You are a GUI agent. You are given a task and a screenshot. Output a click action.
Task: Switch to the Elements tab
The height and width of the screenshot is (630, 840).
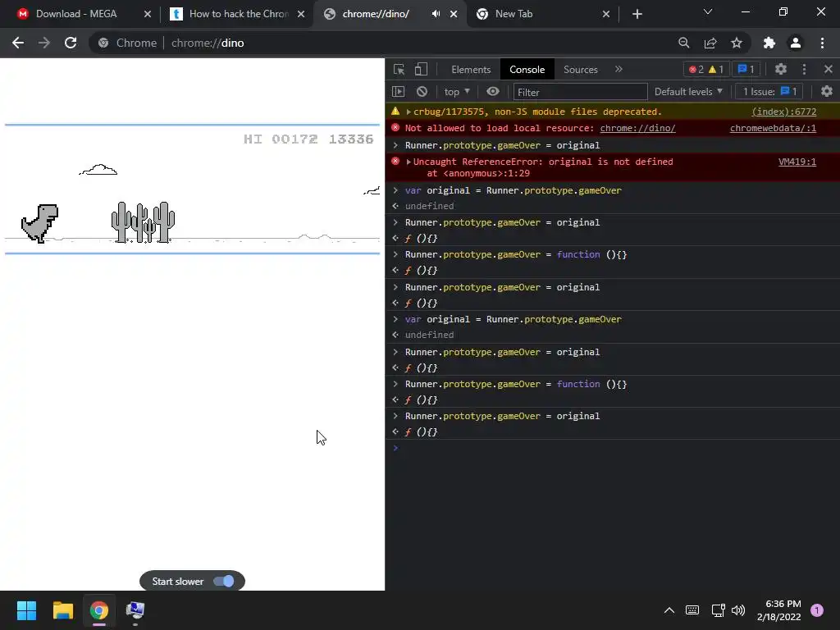click(x=471, y=69)
